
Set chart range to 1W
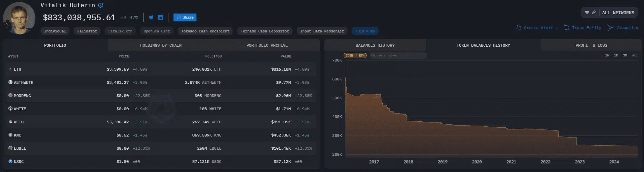coord(607,55)
